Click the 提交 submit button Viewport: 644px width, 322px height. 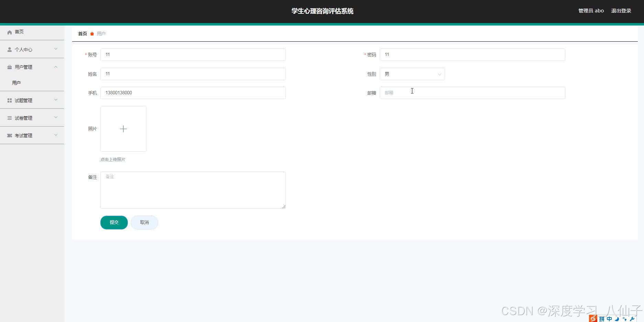click(x=114, y=222)
